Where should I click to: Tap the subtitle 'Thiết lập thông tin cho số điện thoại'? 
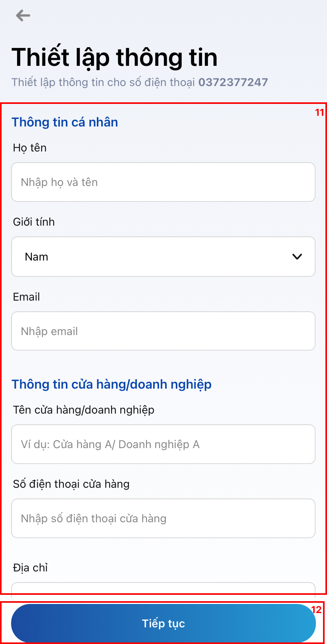click(x=103, y=82)
